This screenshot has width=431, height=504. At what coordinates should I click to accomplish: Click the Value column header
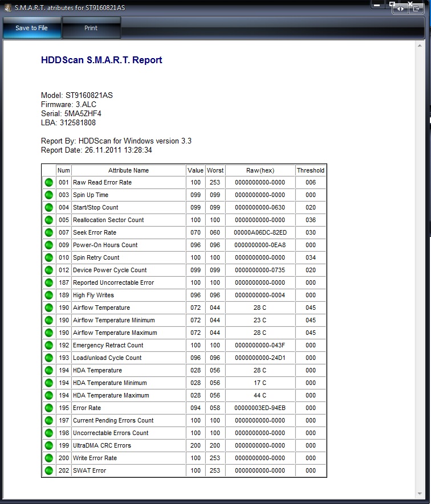pos(196,170)
